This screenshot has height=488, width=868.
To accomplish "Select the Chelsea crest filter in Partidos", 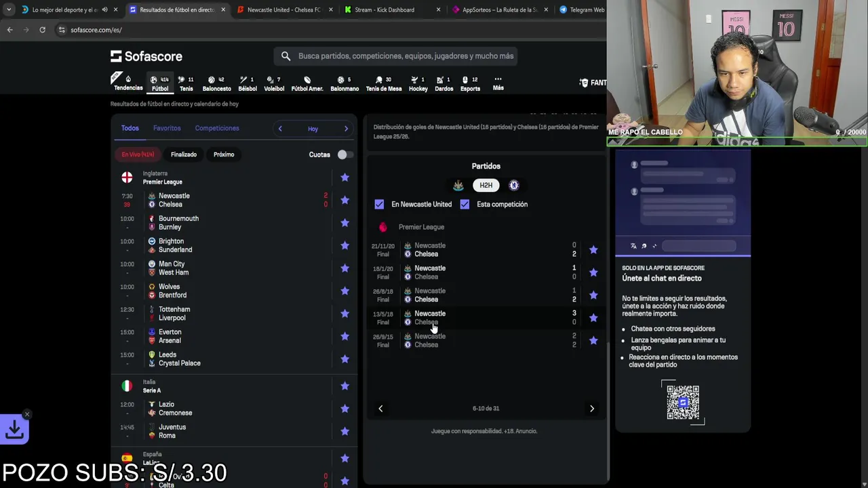I will pos(513,185).
